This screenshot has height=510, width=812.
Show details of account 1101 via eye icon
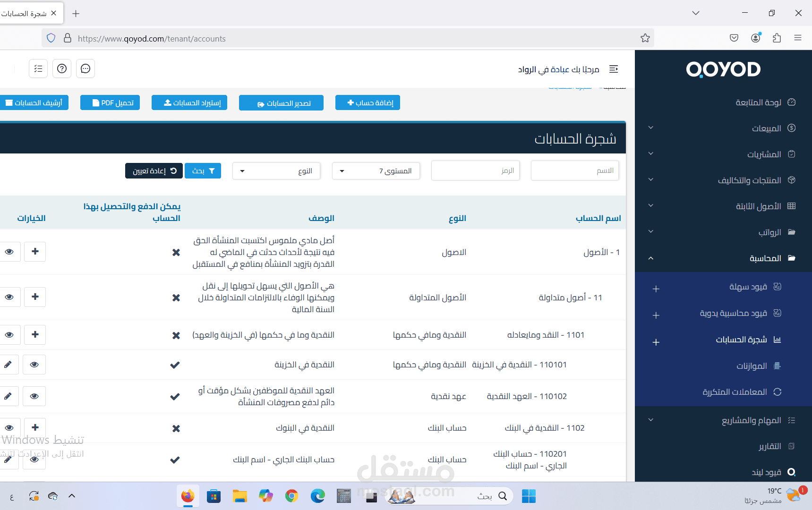[x=10, y=334]
